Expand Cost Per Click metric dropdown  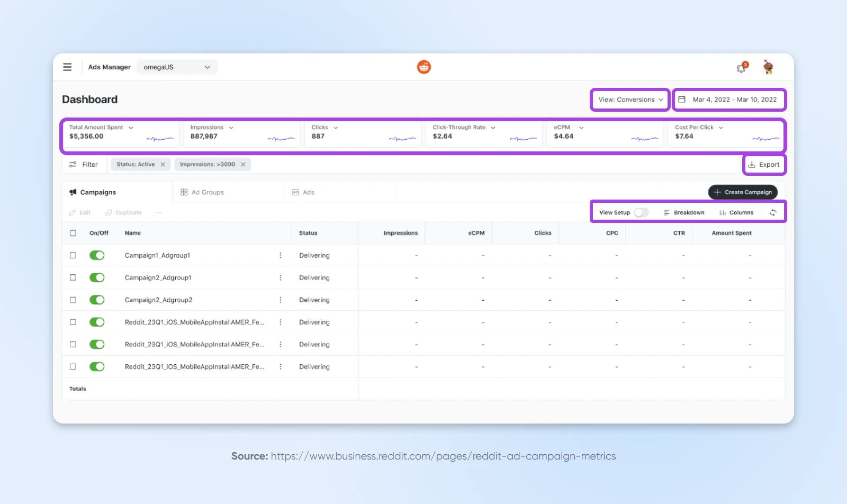pos(721,128)
